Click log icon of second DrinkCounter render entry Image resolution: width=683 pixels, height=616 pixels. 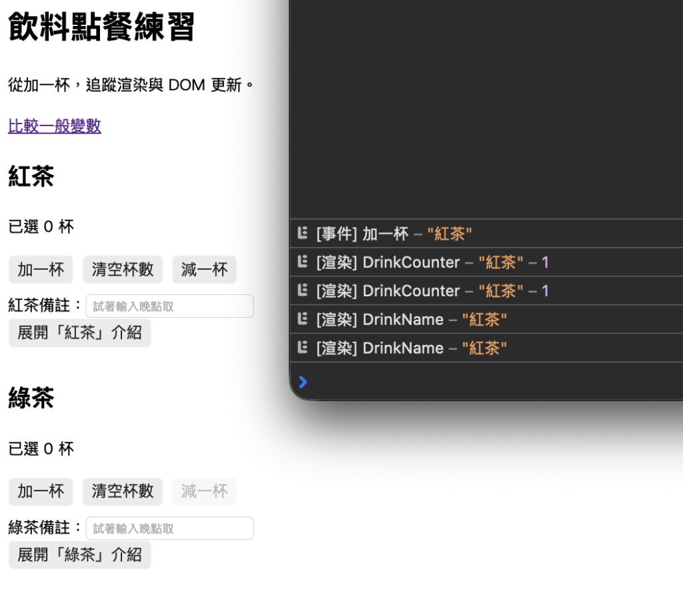click(302, 290)
